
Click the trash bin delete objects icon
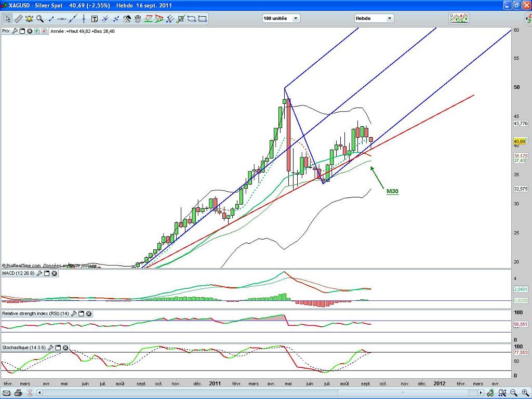[x=138, y=19]
